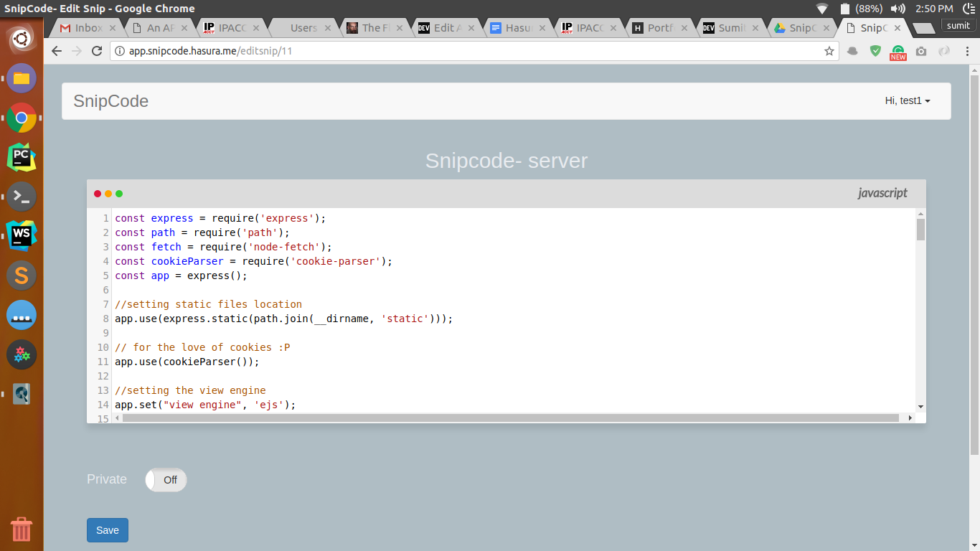Image resolution: width=980 pixels, height=551 pixels.
Task: Click the javascript language label
Action: (x=882, y=193)
